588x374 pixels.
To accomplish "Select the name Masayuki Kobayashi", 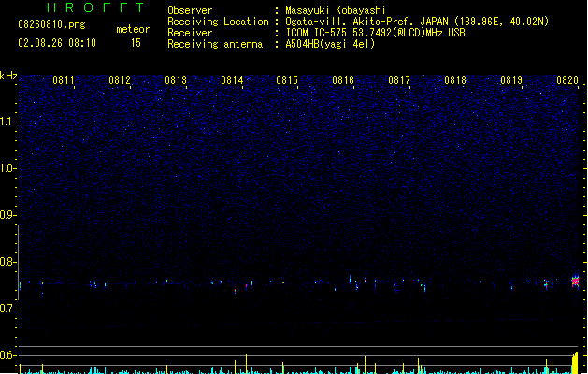I will tap(336, 10).
